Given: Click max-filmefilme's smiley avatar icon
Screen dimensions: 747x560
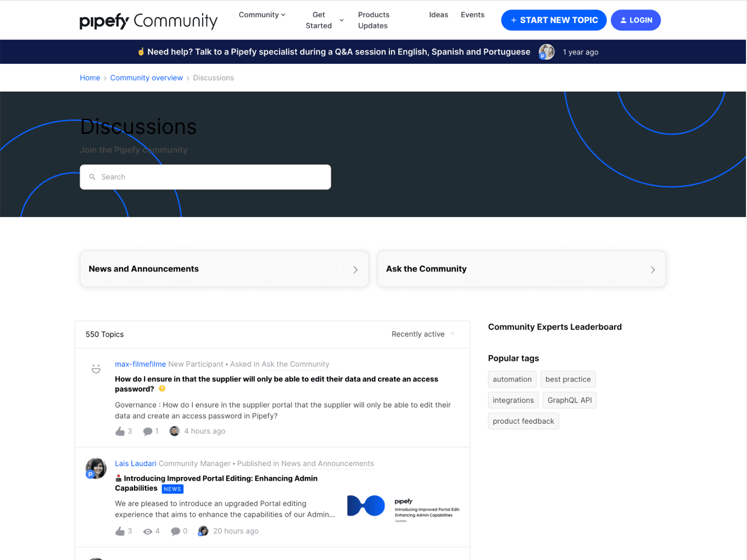Looking at the screenshot, I should [96, 369].
